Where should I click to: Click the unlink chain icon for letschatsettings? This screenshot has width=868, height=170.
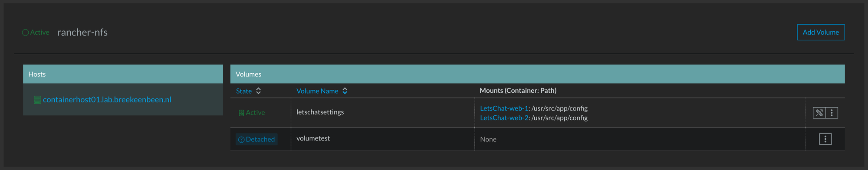[819, 113]
